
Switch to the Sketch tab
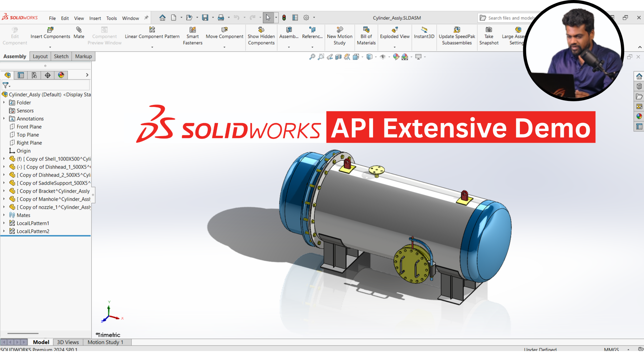tap(61, 56)
